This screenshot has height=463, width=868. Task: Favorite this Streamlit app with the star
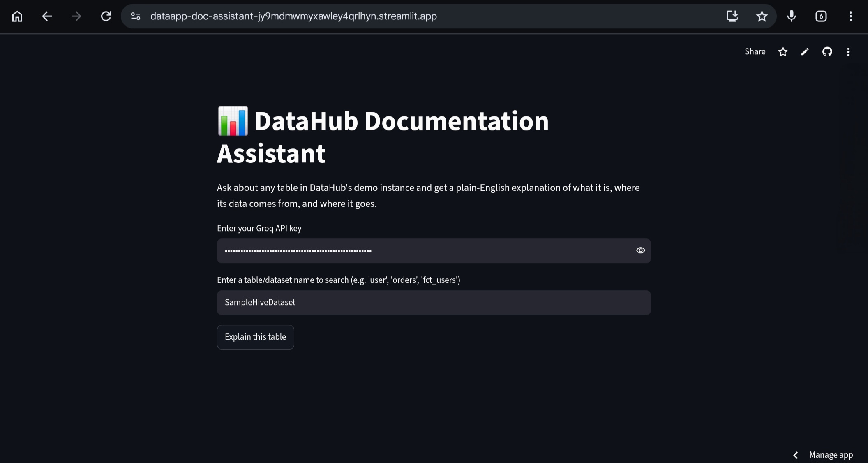[783, 51]
